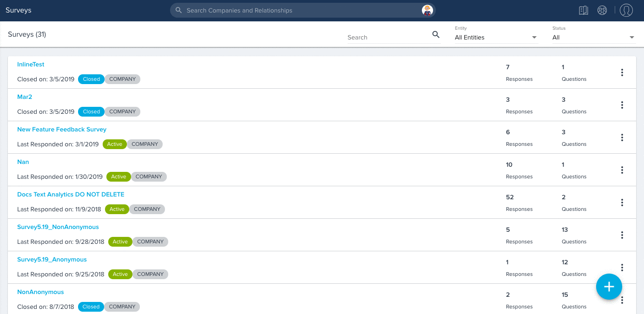Click the Active badge on Nan survey

(118, 177)
